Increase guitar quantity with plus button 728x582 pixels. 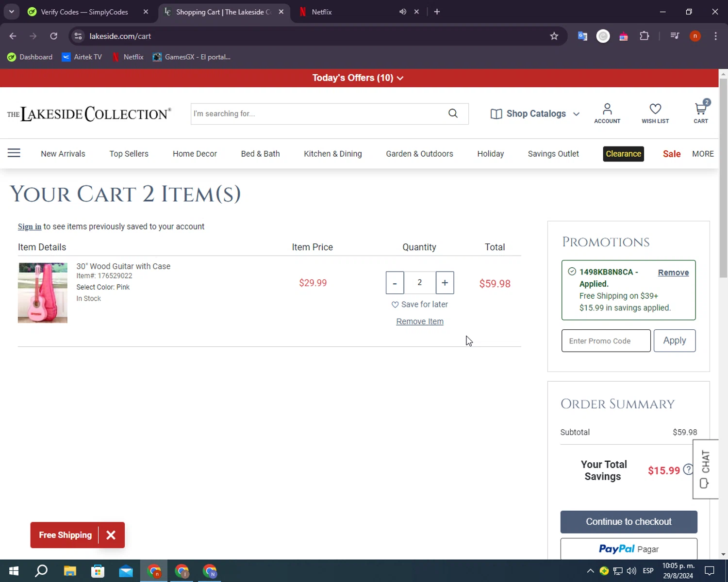click(445, 283)
